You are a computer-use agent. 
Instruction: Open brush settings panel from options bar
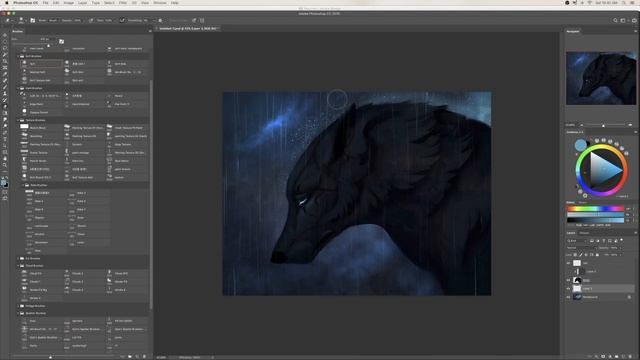tap(33, 20)
